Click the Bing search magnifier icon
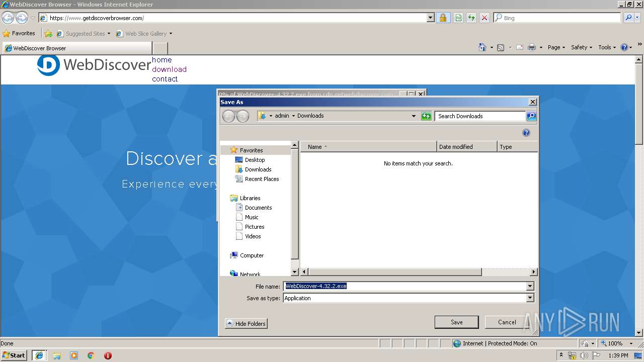 (628, 18)
